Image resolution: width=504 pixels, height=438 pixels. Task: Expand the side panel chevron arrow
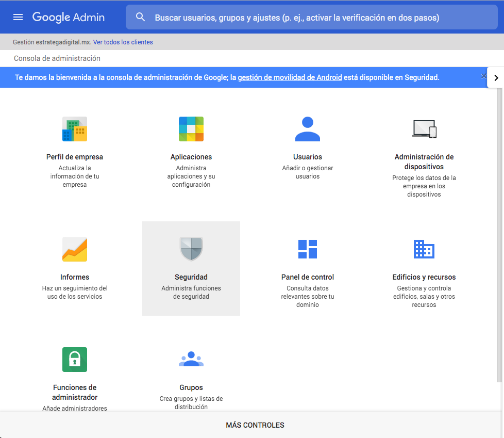(x=496, y=78)
